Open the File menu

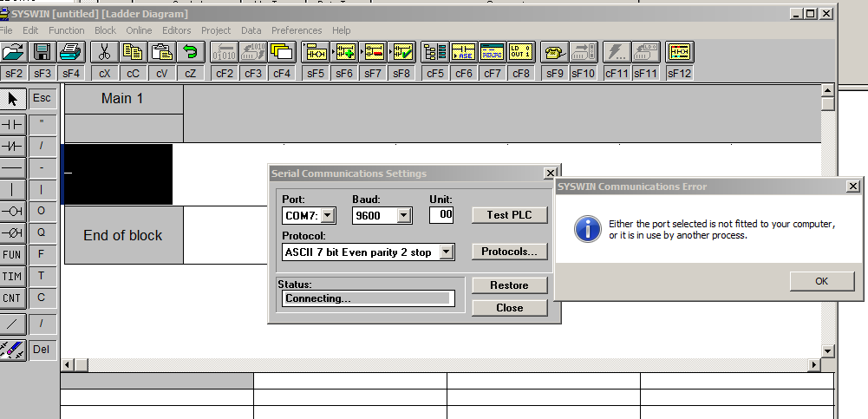click(x=6, y=30)
